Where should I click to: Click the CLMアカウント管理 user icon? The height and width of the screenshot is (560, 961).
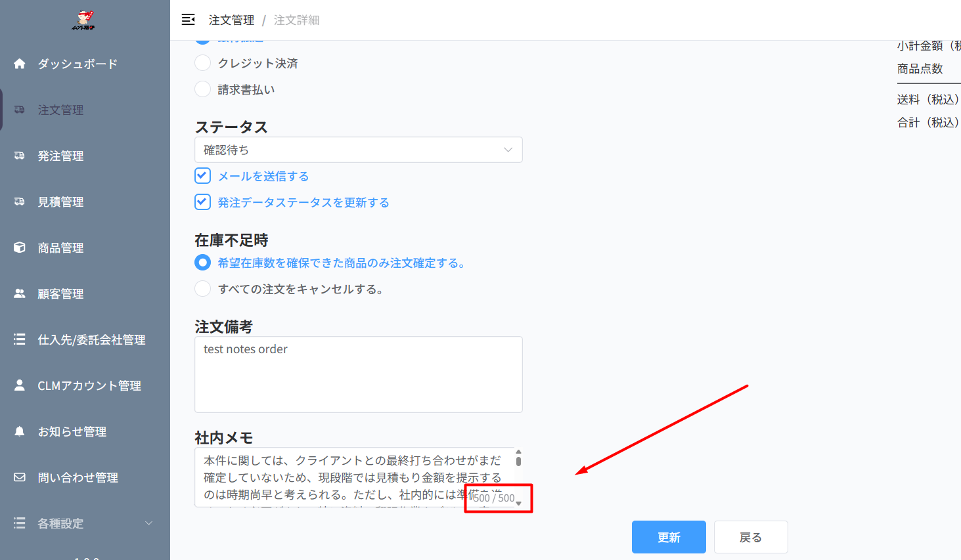[x=20, y=385]
